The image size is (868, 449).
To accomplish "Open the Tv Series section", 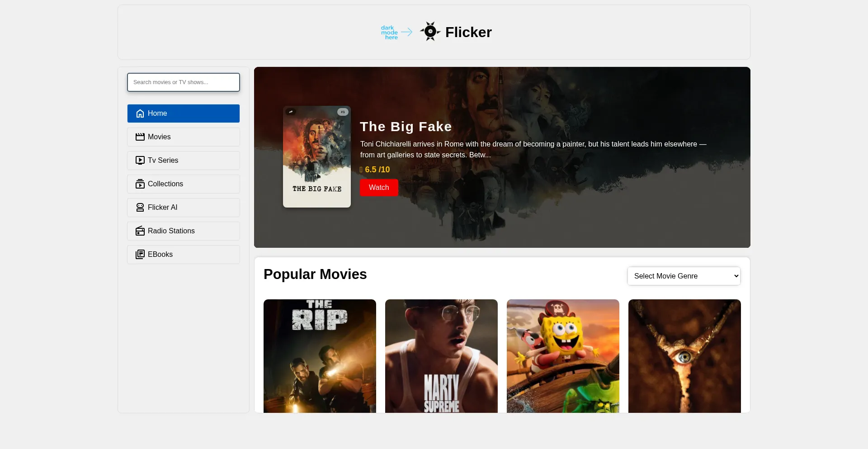I will click(x=183, y=160).
